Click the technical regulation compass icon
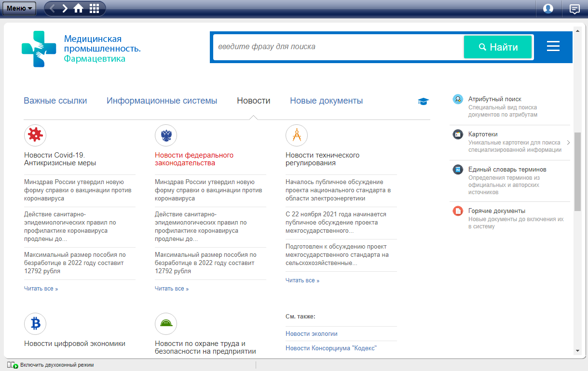 tap(297, 135)
